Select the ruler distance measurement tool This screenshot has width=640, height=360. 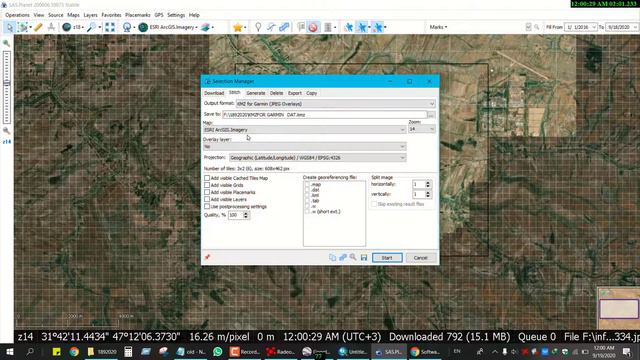[x=38, y=27]
